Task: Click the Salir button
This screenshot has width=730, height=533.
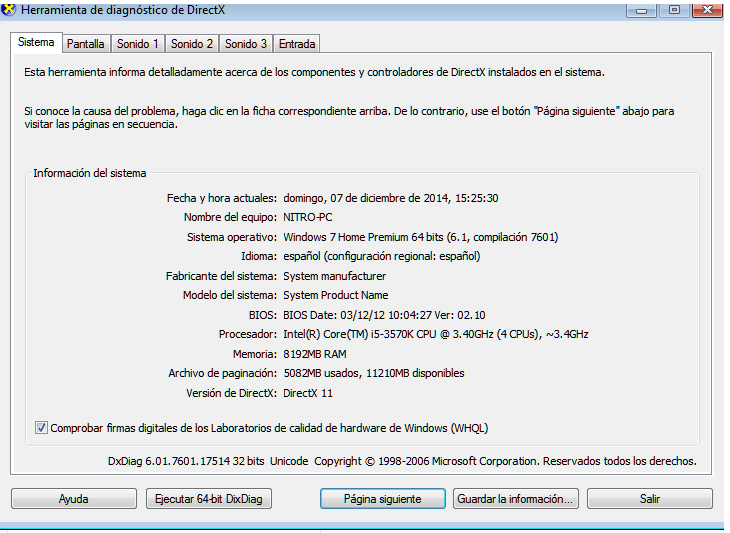Action: tap(649, 499)
